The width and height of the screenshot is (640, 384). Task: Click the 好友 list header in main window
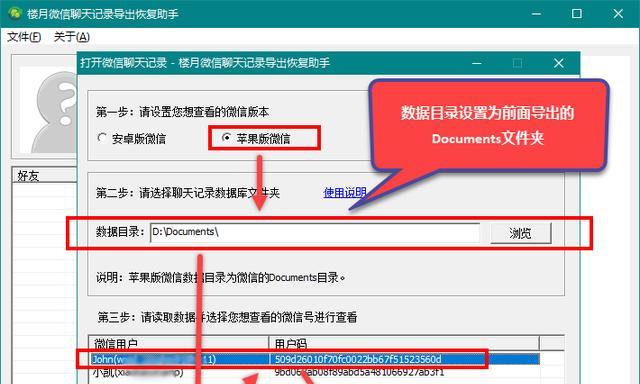(x=45, y=175)
